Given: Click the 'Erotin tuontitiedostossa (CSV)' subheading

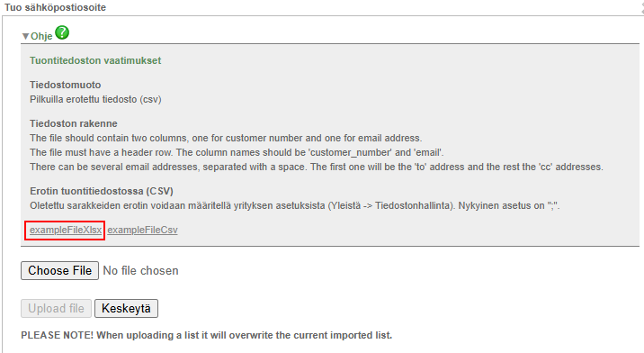Looking at the screenshot, I should click(102, 191).
